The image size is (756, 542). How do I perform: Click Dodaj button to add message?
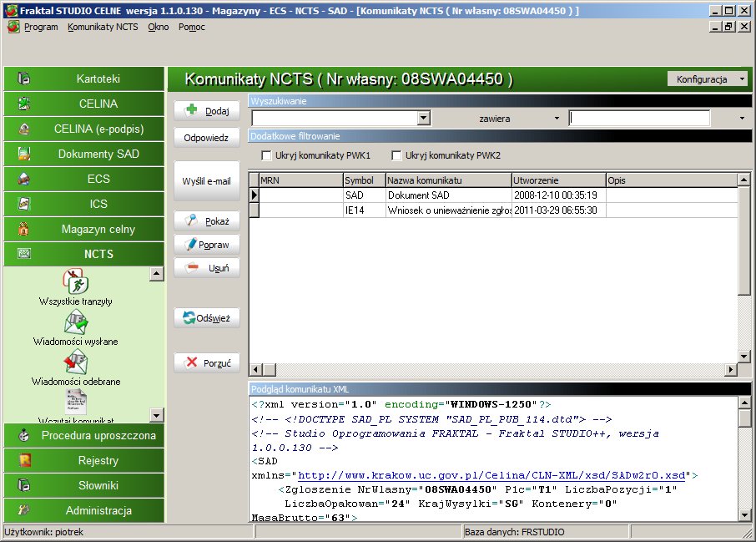pyautogui.click(x=207, y=110)
